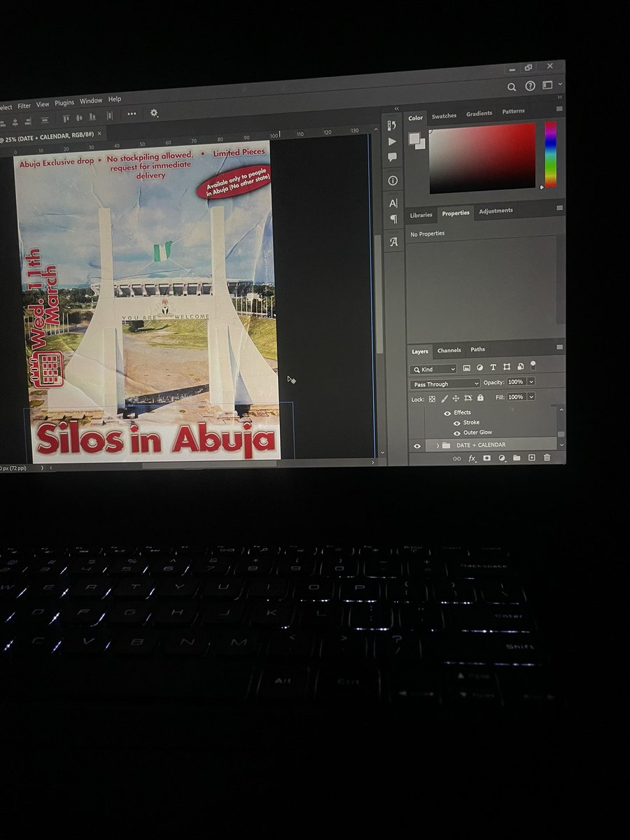Create new fill or adjustment layer icon
Image resolution: width=630 pixels, height=840 pixels.
pyautogui.click(x=502, y=458)
